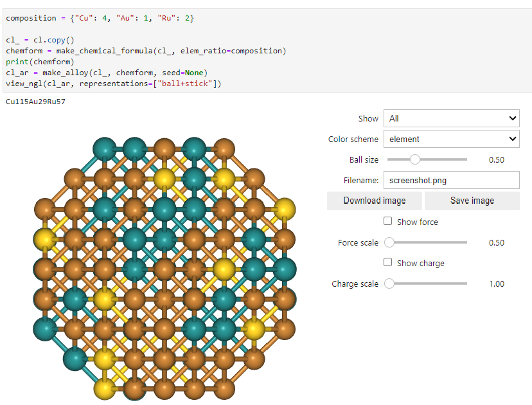Focus the Filename field containing screenshot.png
Image resolution: width=532 pixels, height=405 pixels.
click(x=451, y=181)
